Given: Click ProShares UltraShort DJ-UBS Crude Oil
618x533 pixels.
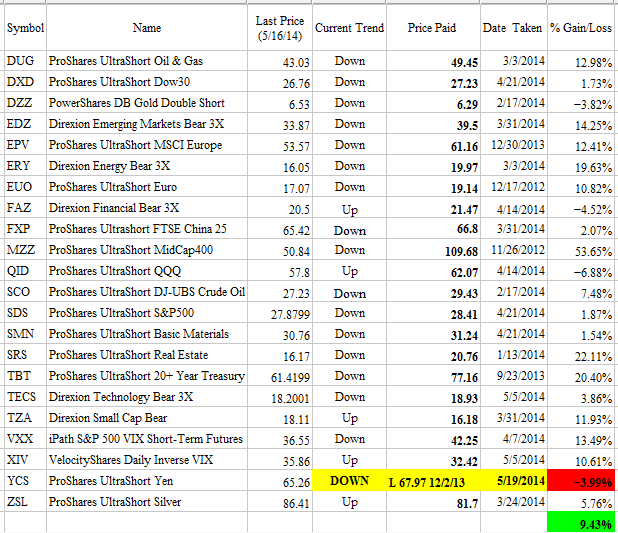Looking at the screenshot, I should (x=147, y=292).
